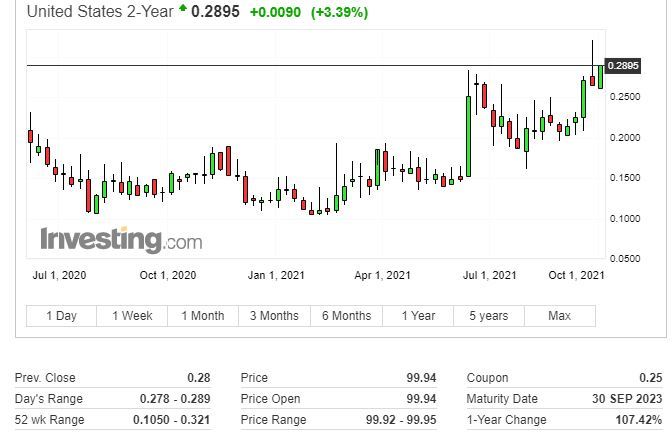Click the 0.1500 y-axis label
This screenshot has height=436, width=672.
[625, 178]
